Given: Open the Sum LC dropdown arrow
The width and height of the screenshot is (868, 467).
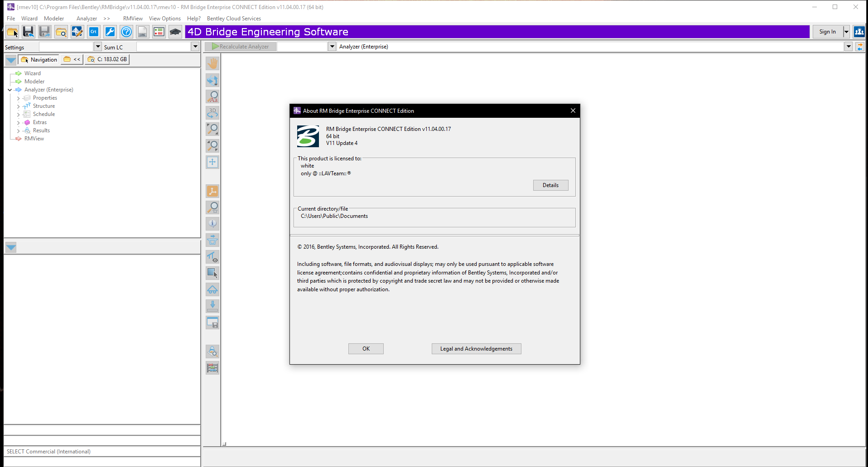Looking at the screenshot, I should tap(195, 47).
